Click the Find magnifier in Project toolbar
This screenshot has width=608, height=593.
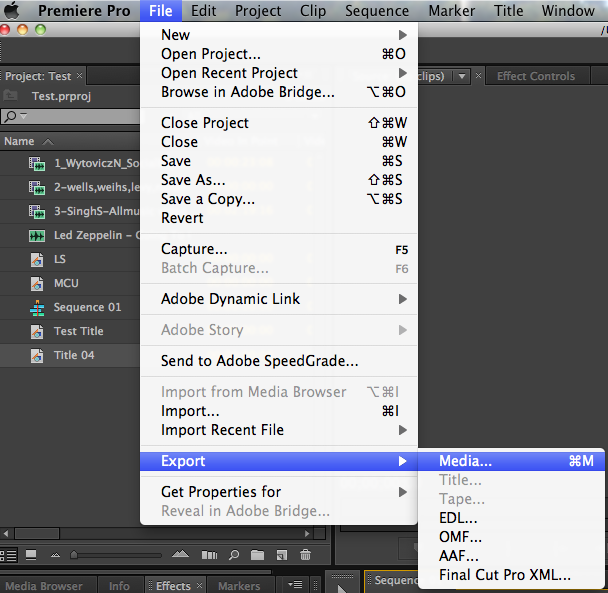point(234,555)
